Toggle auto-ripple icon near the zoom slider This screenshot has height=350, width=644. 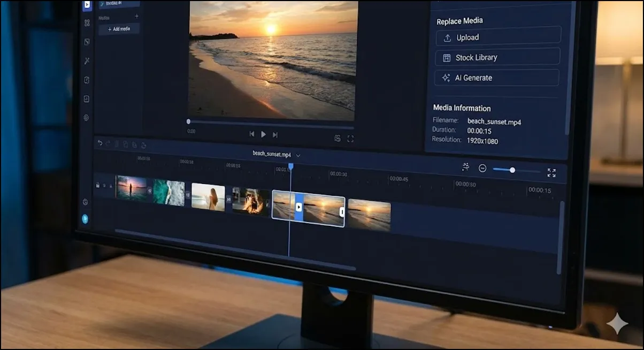[465, 167]
